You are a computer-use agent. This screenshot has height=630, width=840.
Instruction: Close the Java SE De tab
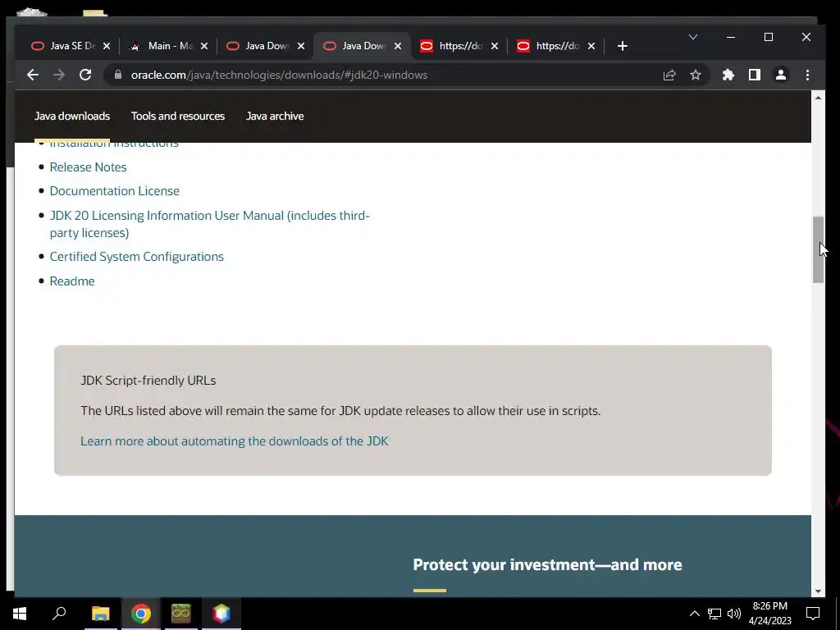(x=107, y=46)
